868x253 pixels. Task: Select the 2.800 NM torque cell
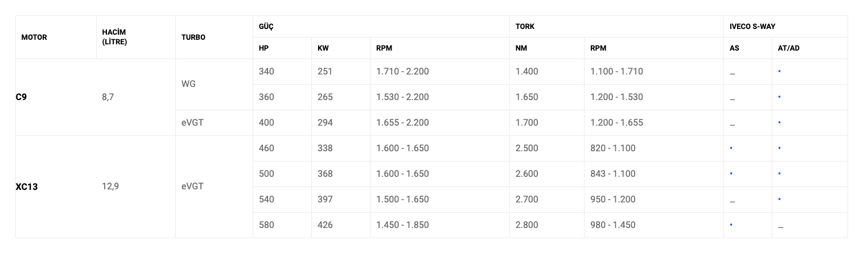click(x=526, y=225)
